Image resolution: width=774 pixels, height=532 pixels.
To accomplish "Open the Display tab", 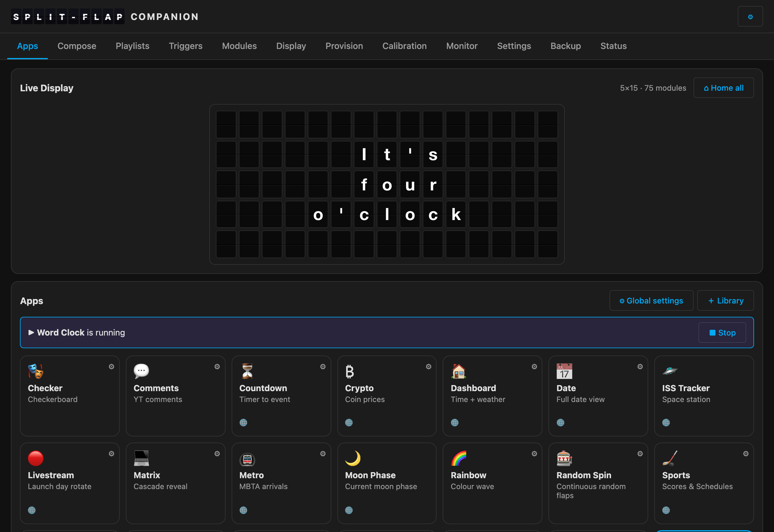I will (291, 46).
